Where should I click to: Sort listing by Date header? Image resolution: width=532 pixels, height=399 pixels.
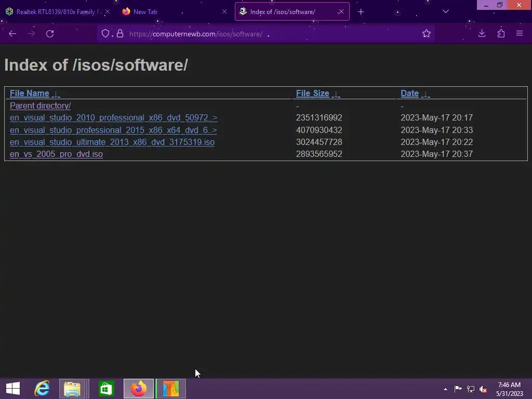[409, 94]
